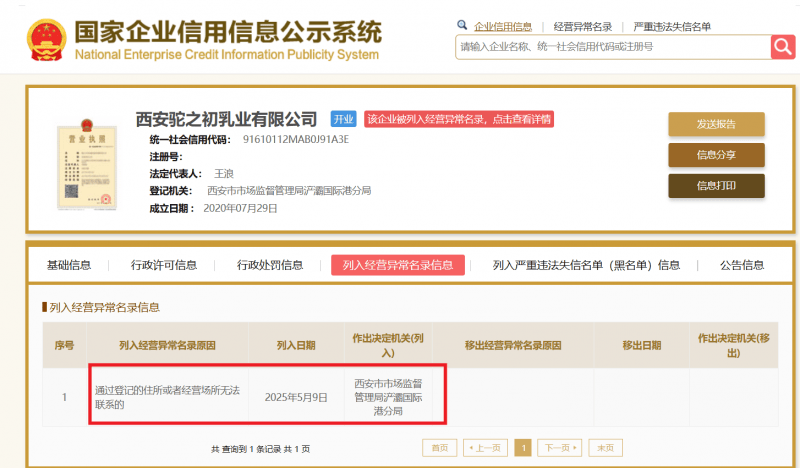Switch to the 行政处罚信息 tab
Image resolution: width=800 pixels, height=468 pixels.
(270, 265)
